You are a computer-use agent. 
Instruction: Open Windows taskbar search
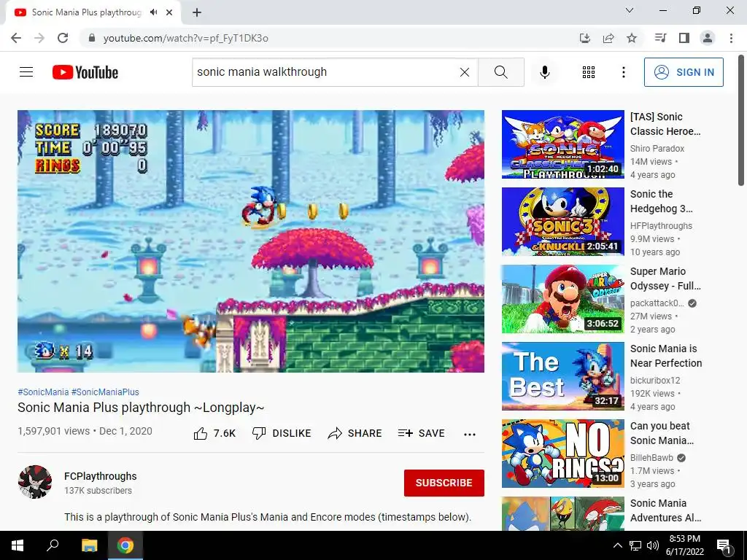coord(53,545)
